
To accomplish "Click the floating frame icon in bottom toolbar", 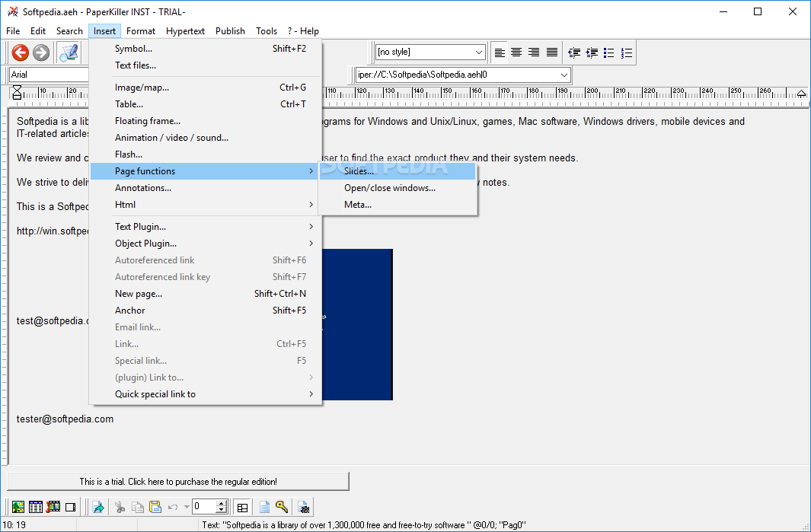I will click(x=70, y=507).
